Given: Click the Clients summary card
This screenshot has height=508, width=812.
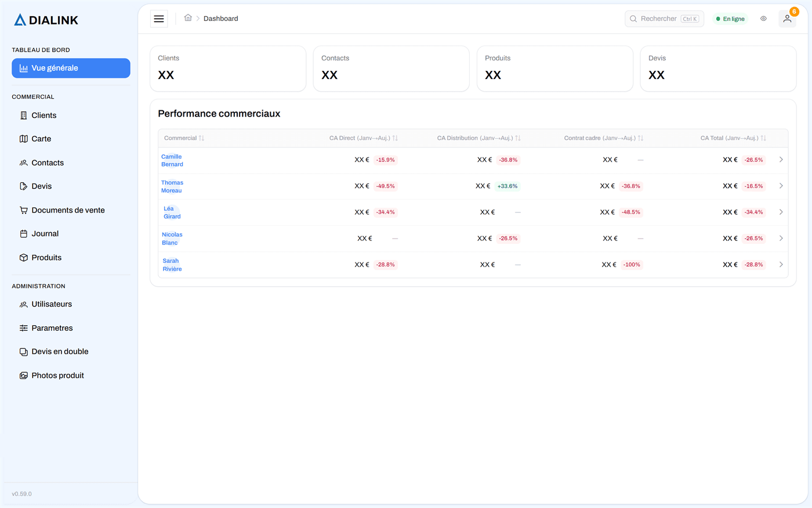Looking at the screenshot, I should (228, 69).
